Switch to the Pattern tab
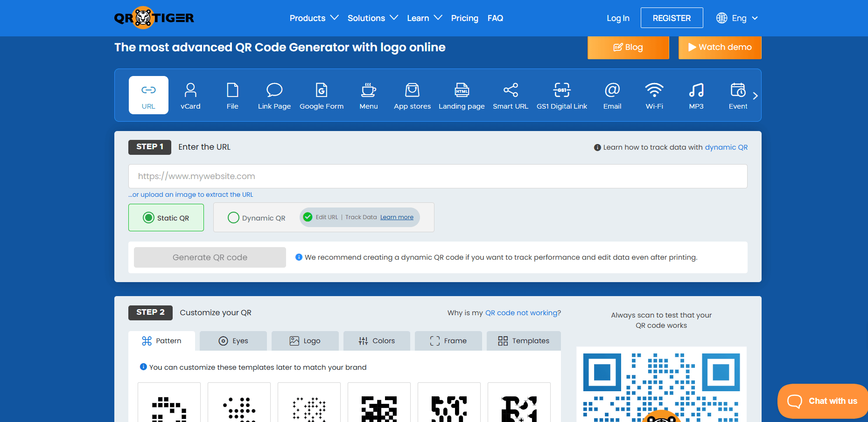This screenshot has width=868, height=422. pyautogui.click(x=161, y=341)
